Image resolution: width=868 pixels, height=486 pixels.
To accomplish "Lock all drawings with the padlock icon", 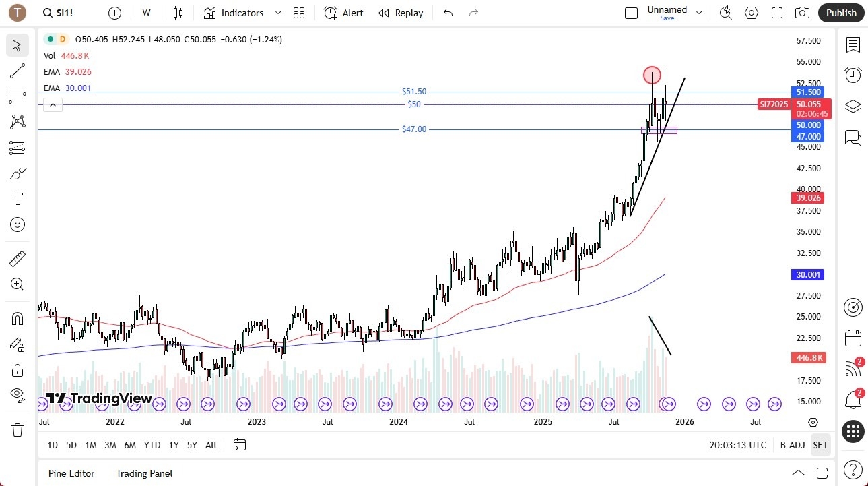I will pos(18,370).
